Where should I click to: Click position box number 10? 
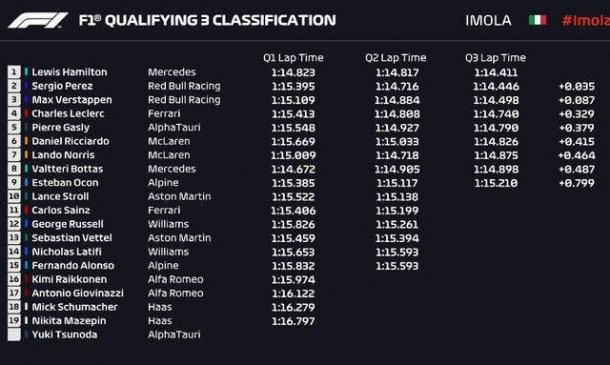point(14,197)
